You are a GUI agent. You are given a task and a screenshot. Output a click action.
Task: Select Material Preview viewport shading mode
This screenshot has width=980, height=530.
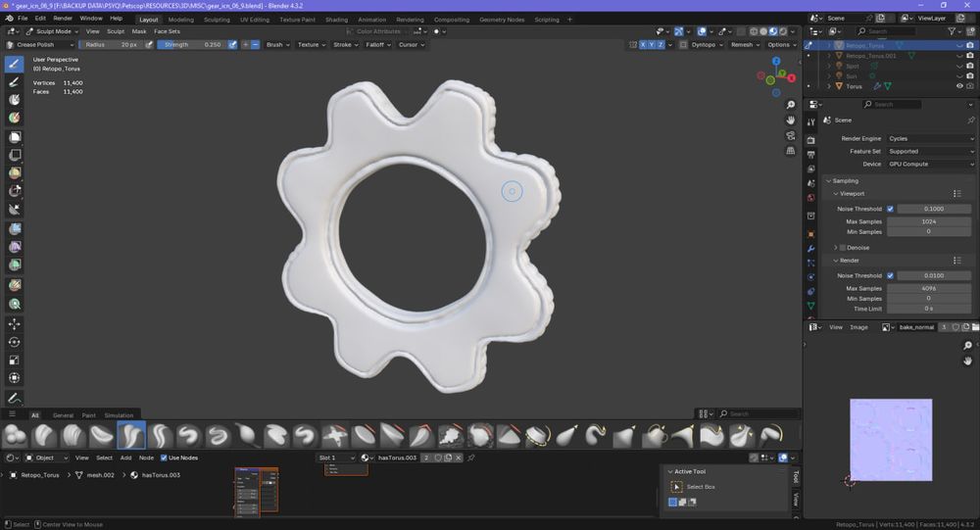[x=773, y=31]
